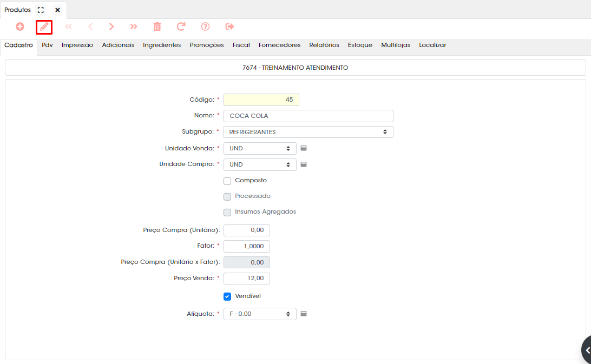Screen dimensions: 591x364
Task: Expand the side panel chevron at bottom right
Action: click(587, 350)
